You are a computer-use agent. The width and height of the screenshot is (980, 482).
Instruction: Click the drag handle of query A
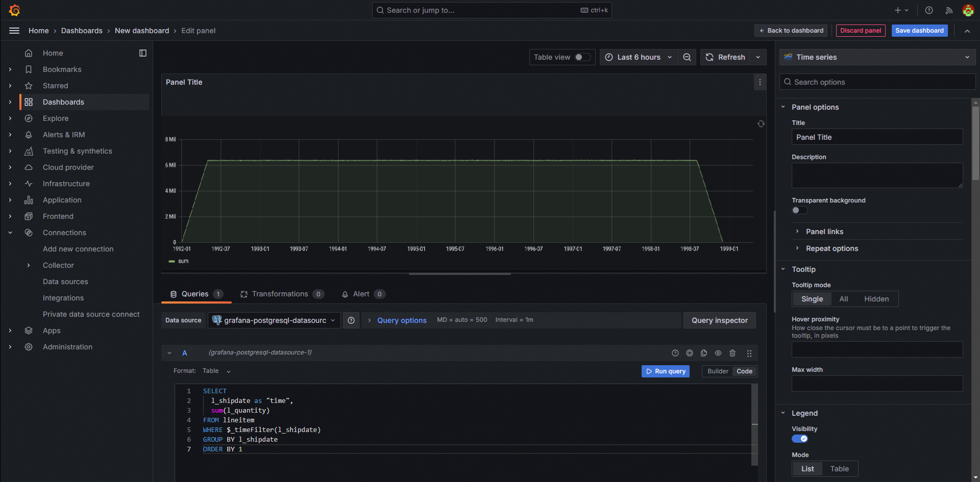click(749, 353)
